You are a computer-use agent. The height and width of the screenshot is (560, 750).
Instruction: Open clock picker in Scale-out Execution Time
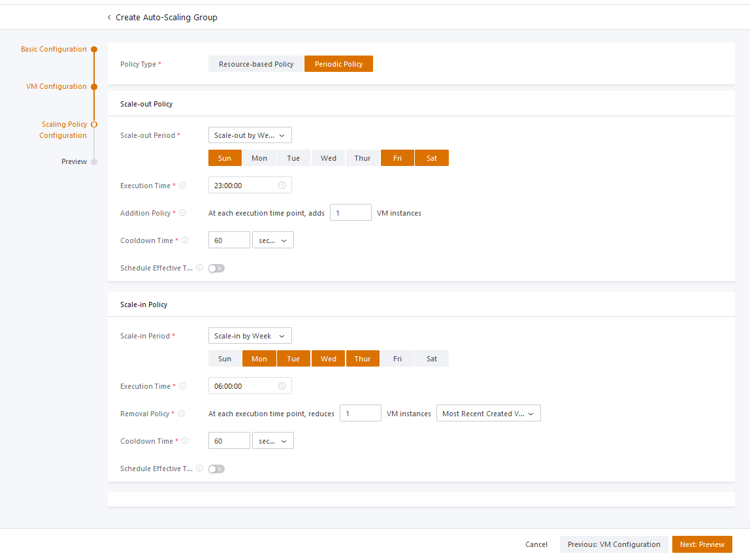pyautogui.click(x=282, y=186)
